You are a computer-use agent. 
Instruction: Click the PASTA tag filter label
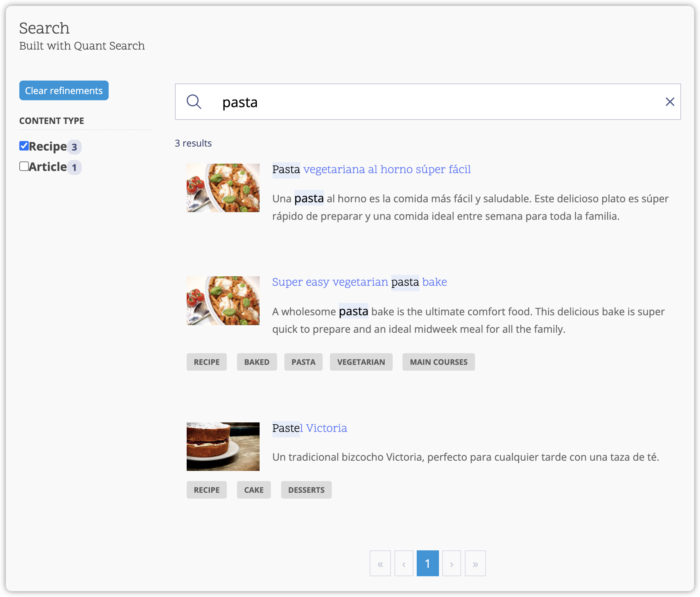pyautogui.click(x=303, y=362)
